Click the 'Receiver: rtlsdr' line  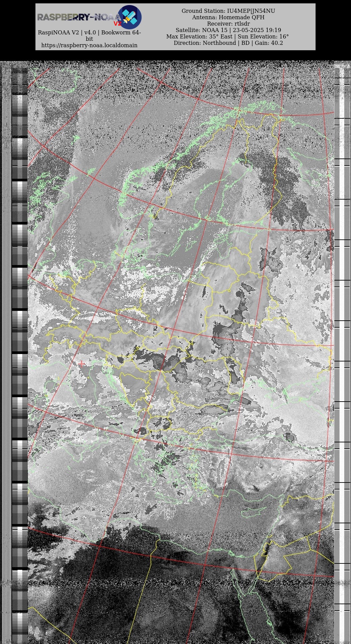[x=228, y=24]
